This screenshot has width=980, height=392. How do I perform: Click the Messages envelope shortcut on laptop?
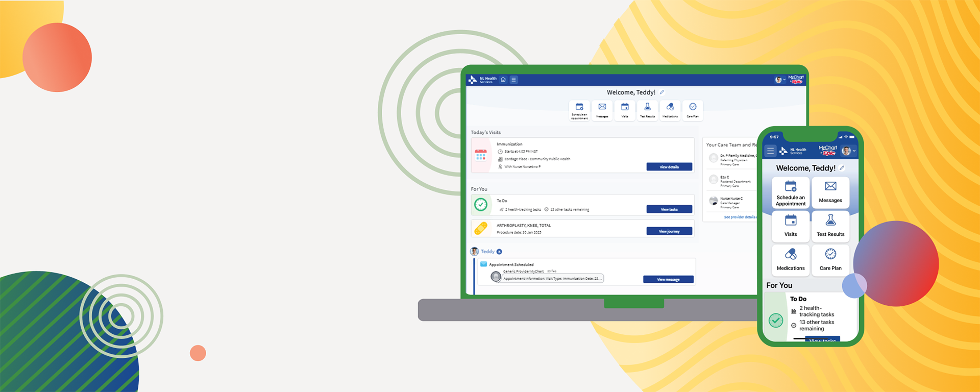pos(602,110)
